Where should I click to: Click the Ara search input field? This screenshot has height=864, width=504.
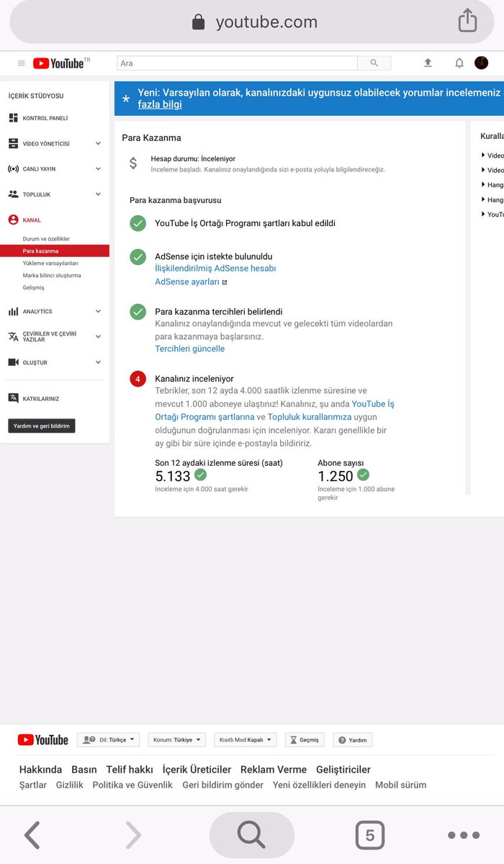point(237,63)
